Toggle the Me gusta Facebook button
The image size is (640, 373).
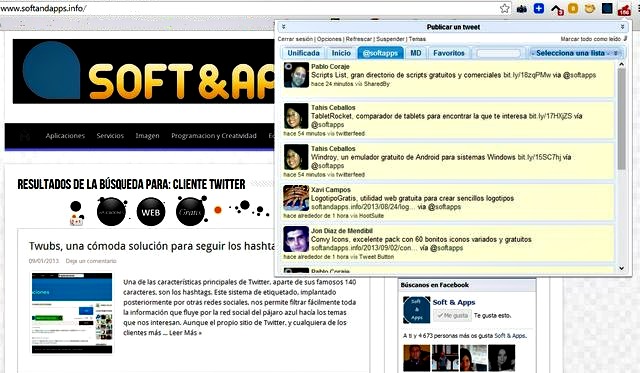(x=452, y=315)
